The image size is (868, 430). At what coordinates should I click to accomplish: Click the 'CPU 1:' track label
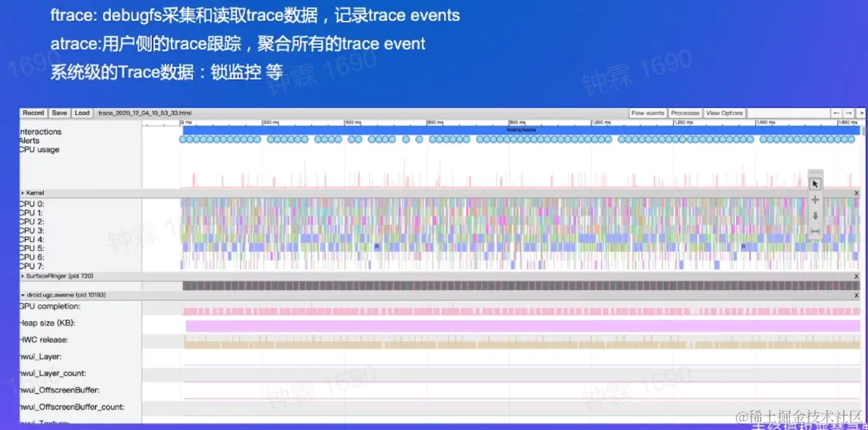32,213
